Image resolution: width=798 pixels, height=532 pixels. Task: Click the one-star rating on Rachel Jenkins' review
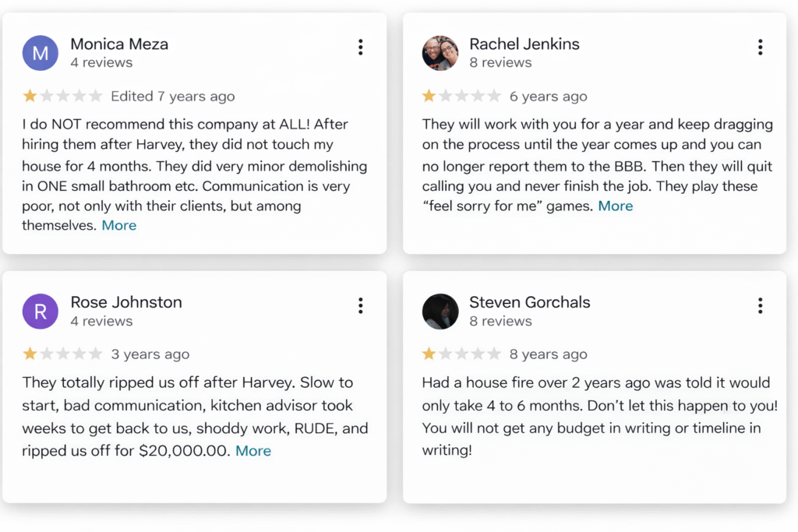(429, 96)
